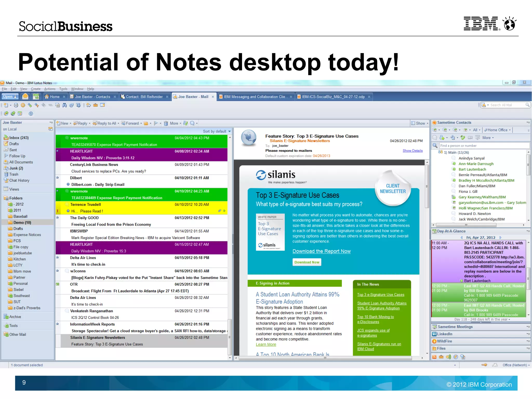Screen dimensions: 532x399
Task: Expand the LinkedIn sidebar panel
Action: pos(481,334)
